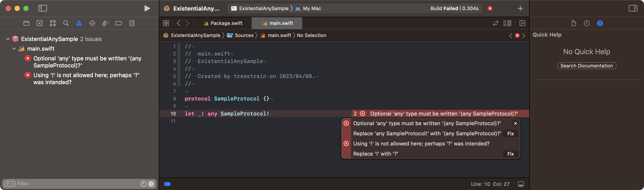Select the Quick Help inspector tab
This screenshot has width=644, height=190.
pos(600,23)
